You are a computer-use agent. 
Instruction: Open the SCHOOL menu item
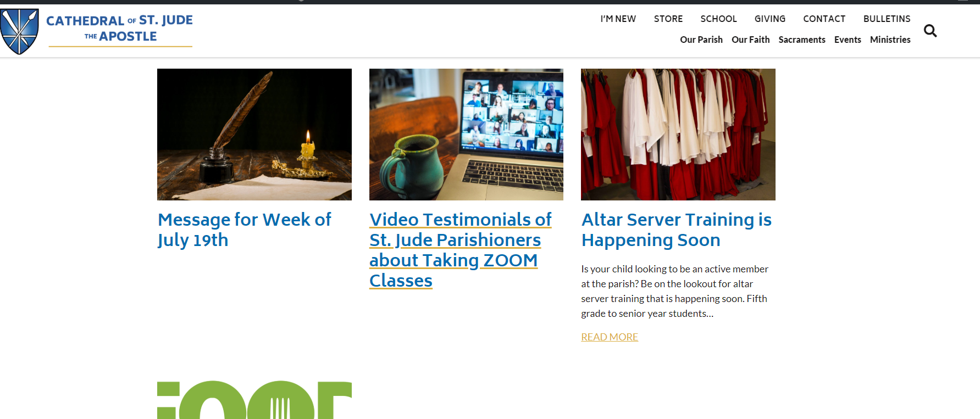[718, 19]
